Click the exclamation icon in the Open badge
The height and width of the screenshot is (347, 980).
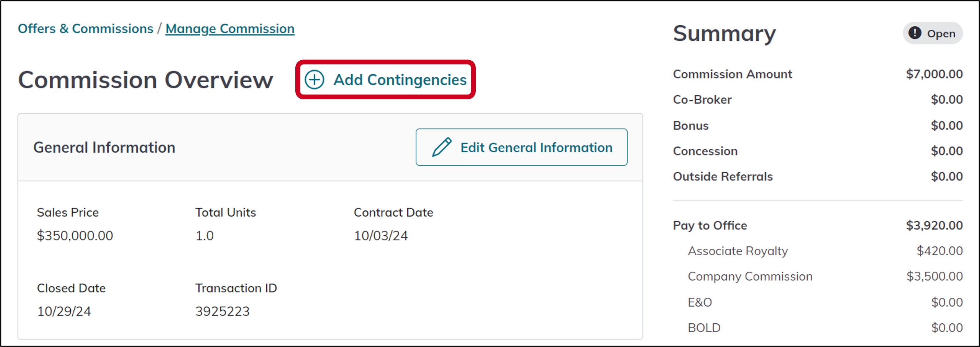(914, 34)
